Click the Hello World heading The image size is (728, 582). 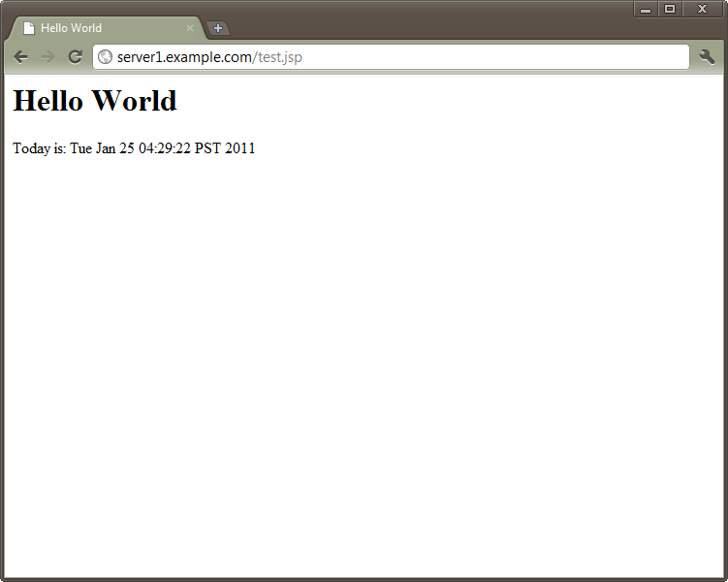point(95,100)
